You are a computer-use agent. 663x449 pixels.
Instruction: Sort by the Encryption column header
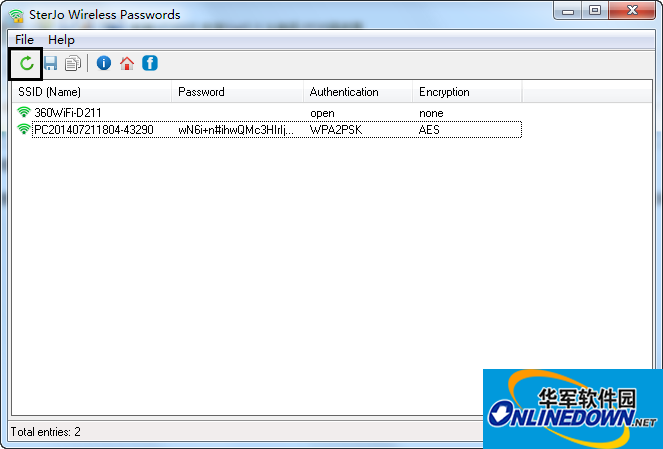(x=467, y=92)
